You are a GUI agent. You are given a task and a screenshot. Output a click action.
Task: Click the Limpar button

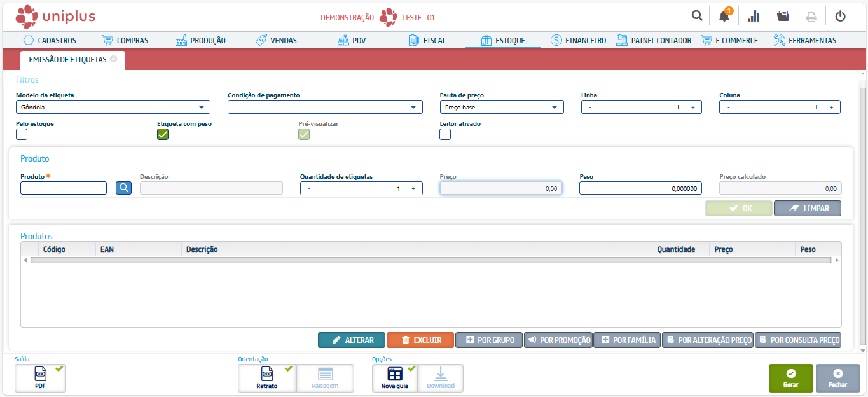pyautogui.click(x=807, y=208)
